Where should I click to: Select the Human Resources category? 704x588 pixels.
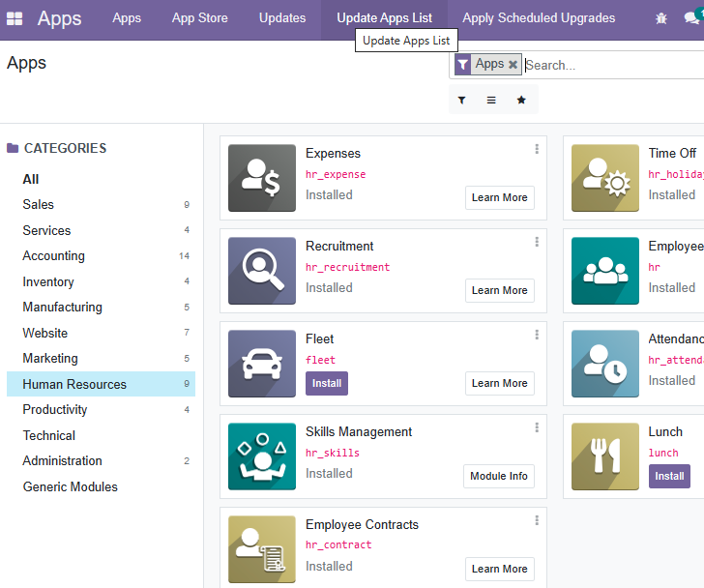click(101, 384)
